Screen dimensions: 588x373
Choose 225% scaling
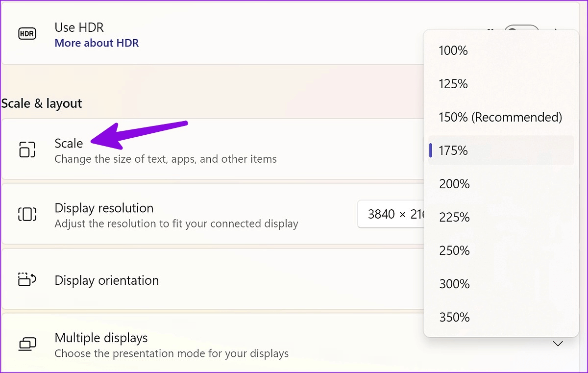(x=454, y=217)
